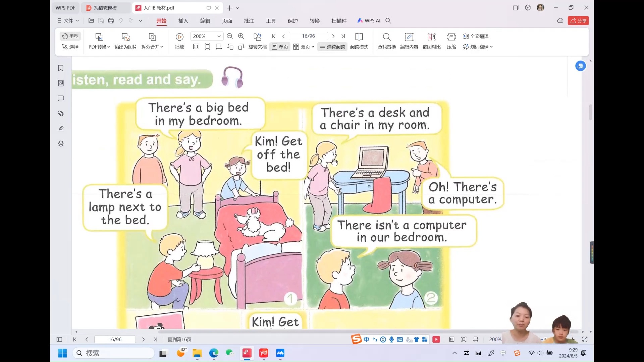Open the 转换 ribbon tab
This screenshot has height=362, width=644.
(x=315, y=21)
